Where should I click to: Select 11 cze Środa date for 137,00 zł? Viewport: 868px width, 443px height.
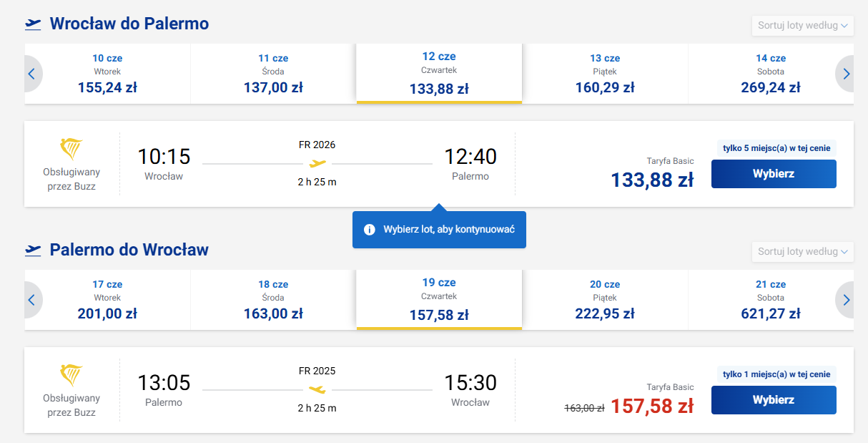coord(273,74)
